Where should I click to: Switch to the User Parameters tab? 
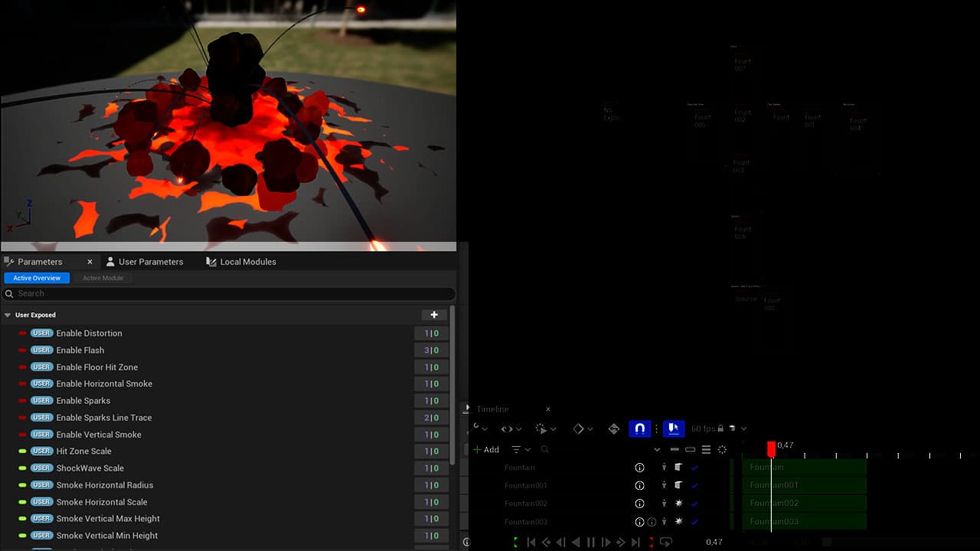point(145,262)
